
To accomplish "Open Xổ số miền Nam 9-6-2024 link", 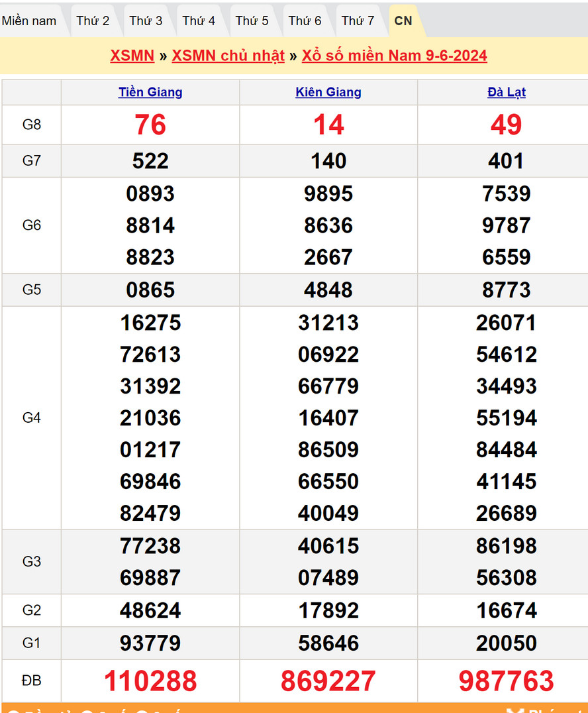I will [394, 56].
